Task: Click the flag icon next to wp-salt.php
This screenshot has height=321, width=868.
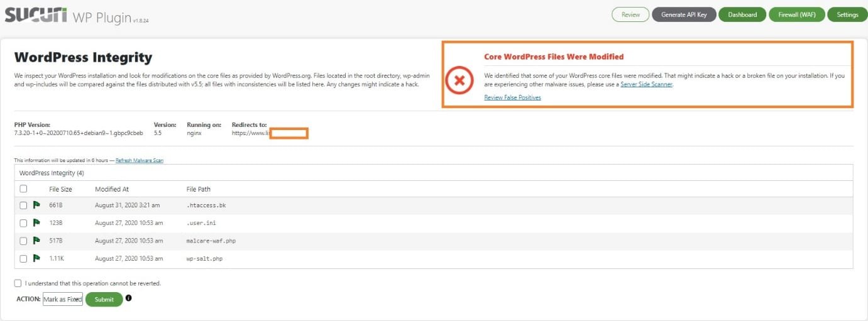Action: click(x=36, y=258)
